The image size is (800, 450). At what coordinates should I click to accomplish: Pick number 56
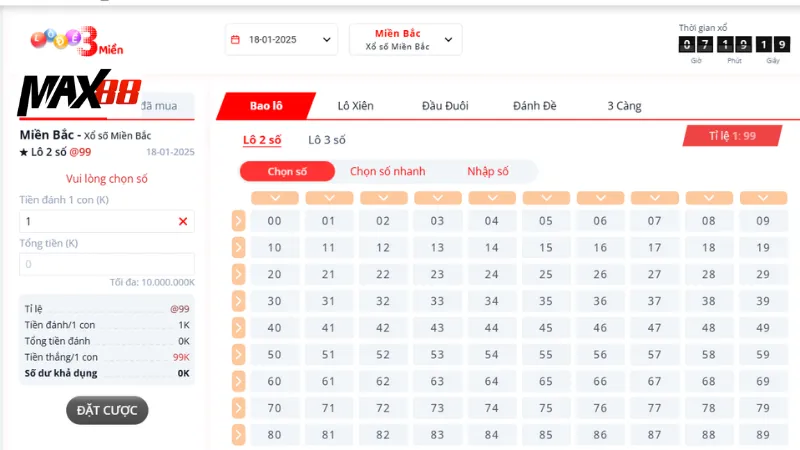click(601, 355)
